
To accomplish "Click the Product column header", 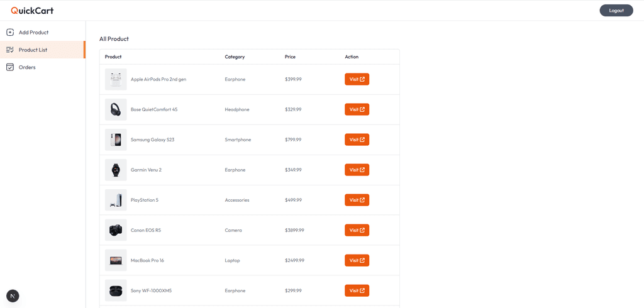I will [113, 57].
